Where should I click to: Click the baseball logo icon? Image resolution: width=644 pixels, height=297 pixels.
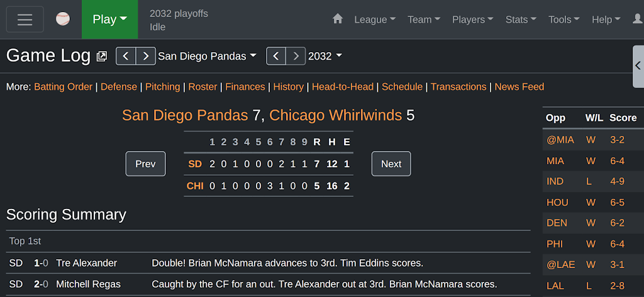pyautogui.click(x=63, y=19)
